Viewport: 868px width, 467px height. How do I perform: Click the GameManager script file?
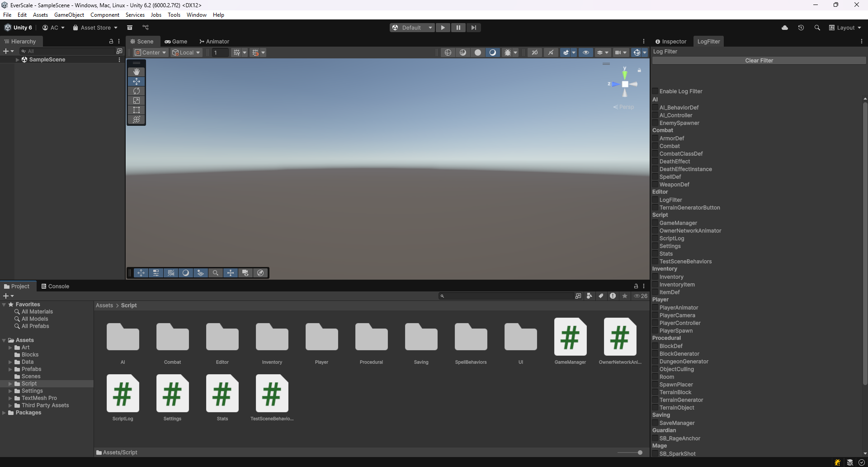(570, 337)
